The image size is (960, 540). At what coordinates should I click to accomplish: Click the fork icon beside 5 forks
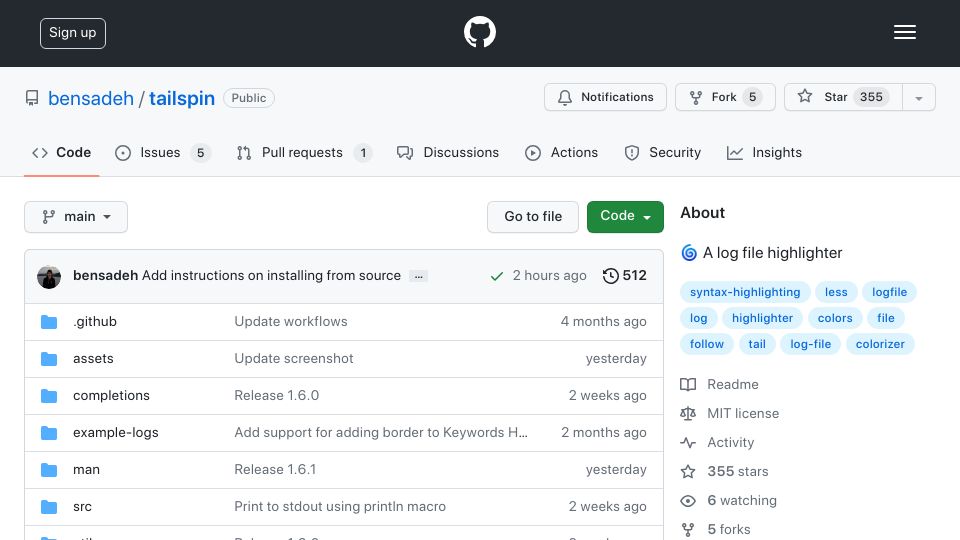(688, 530)
